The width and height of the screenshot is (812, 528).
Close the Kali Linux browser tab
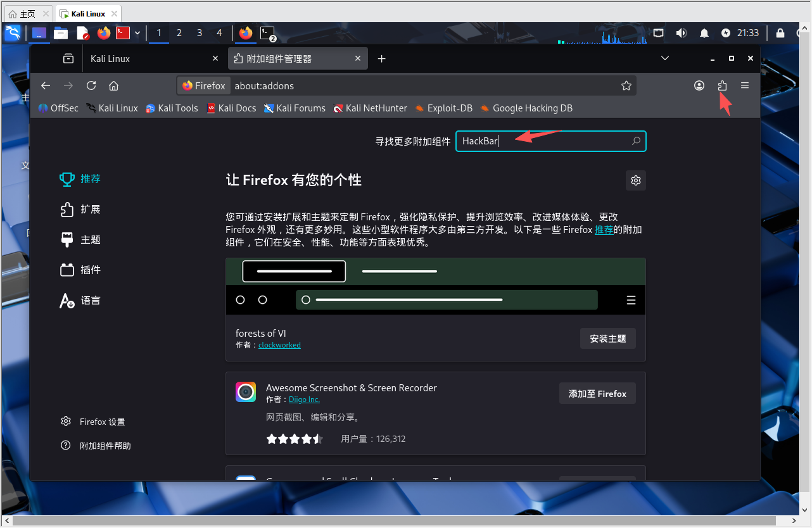215,58
